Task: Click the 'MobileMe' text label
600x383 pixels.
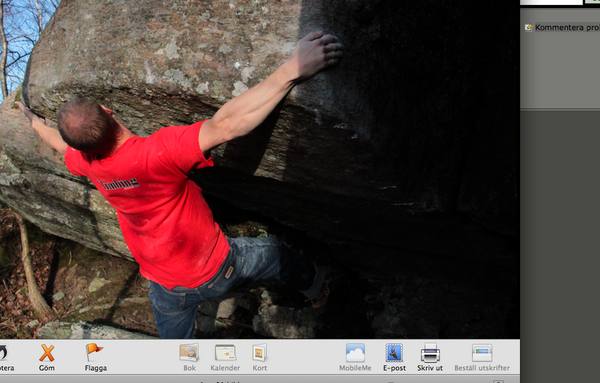Action: (x=355, y=368)
